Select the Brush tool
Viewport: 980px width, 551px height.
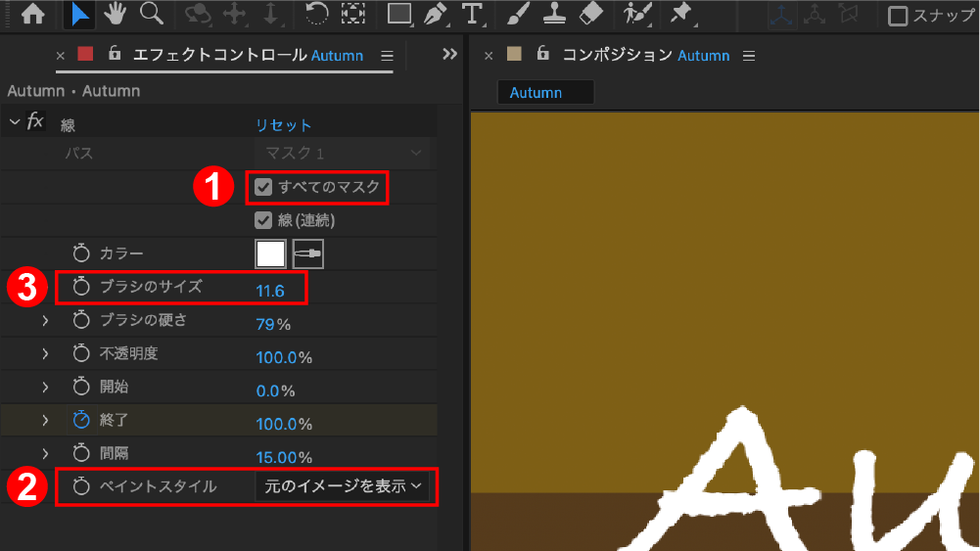point(518,15)
